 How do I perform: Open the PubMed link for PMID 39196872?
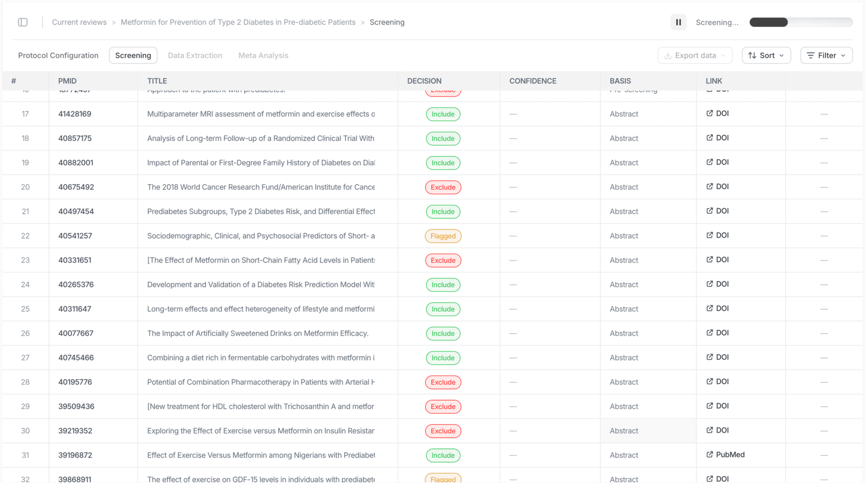pos(725,455)
